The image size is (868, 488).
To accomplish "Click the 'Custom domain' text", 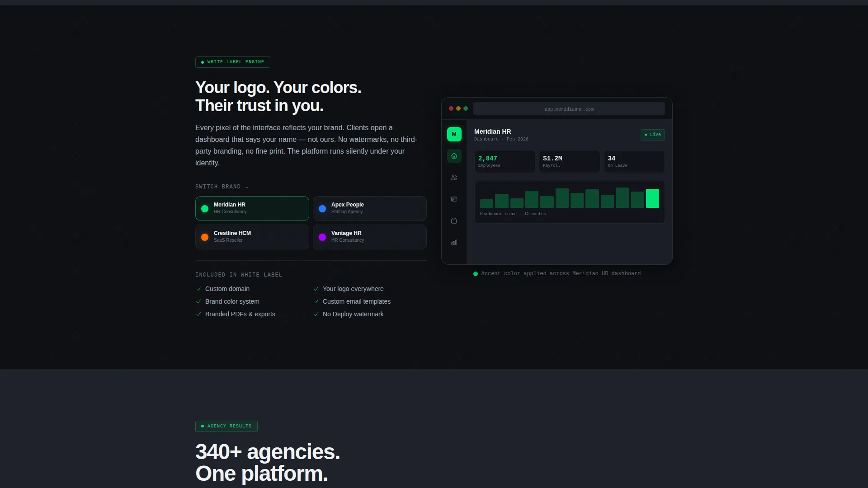I will click(227, 289).
